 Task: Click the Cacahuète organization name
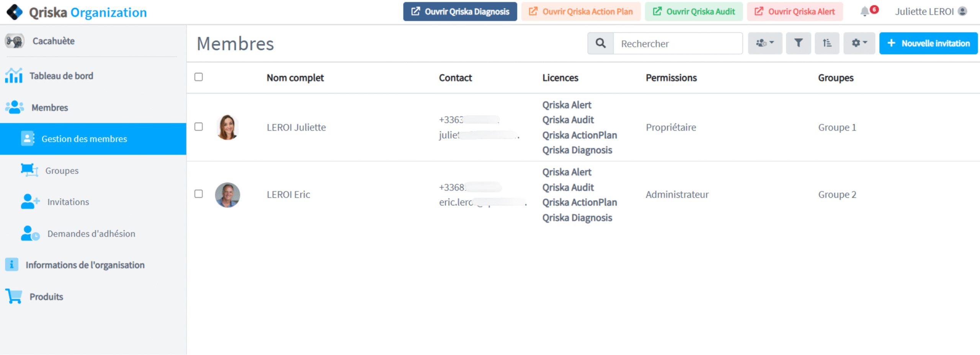pos(53,41)
